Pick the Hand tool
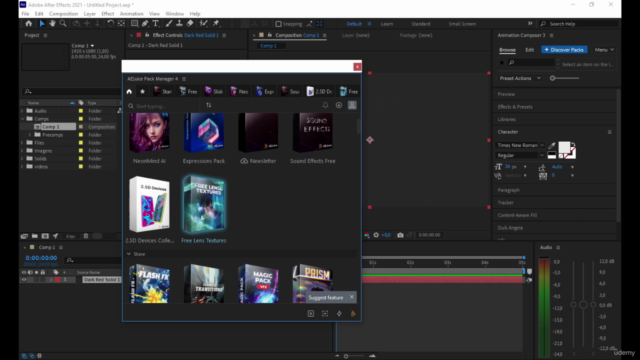Image resolution: width=640 pixels, height=360 pixels. pyautogui.click(x=52, y=24)
